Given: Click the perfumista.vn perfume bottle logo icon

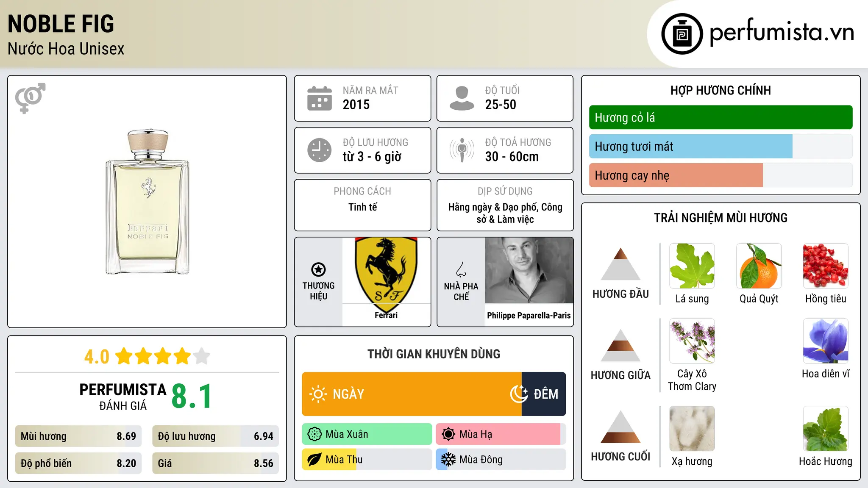Looking at the screenshot, I should [682, 34].
